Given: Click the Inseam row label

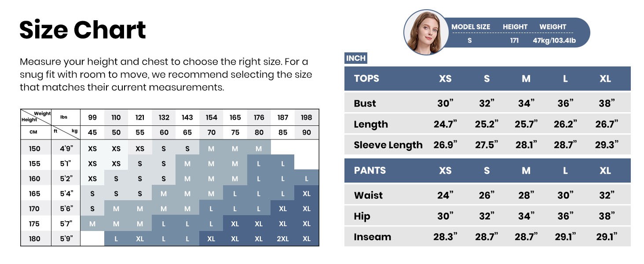Looking at the screenshot, I should click(x=372, y=237).
